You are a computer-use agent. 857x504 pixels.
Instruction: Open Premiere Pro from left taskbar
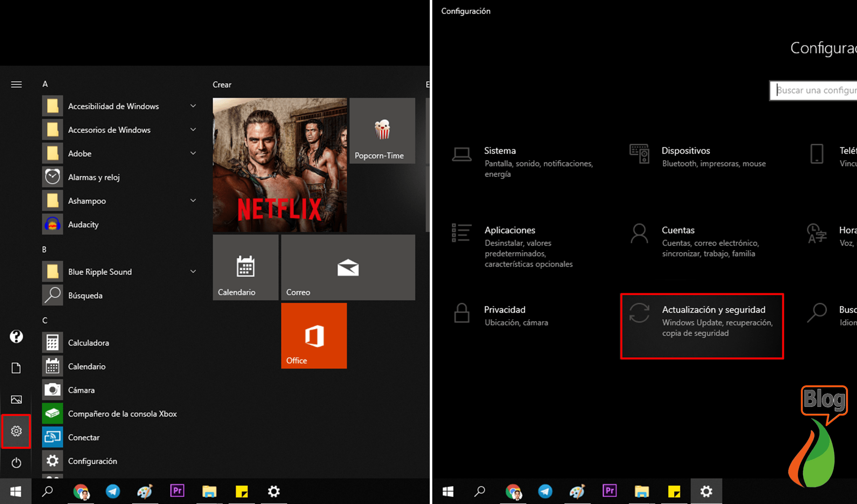click(x=177, y=491)
